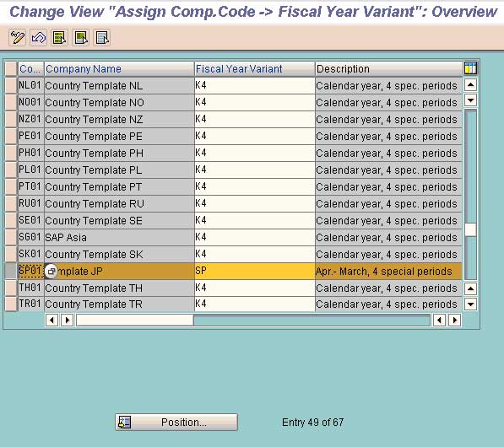Click vertical scroll down arrow at bottom
This screenshot has height=447, width=504.
tap(470, 304)
